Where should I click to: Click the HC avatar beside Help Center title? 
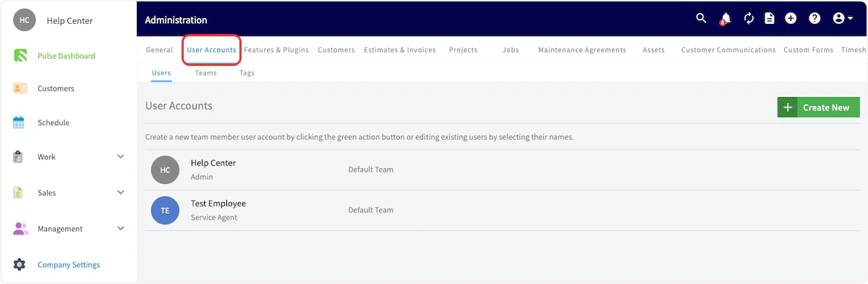click(x=25, y=20)
